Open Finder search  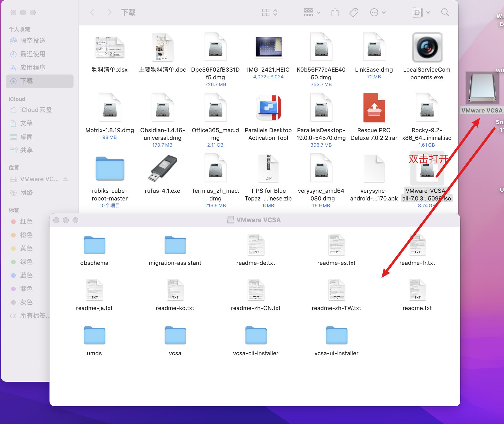click(445, 12)
